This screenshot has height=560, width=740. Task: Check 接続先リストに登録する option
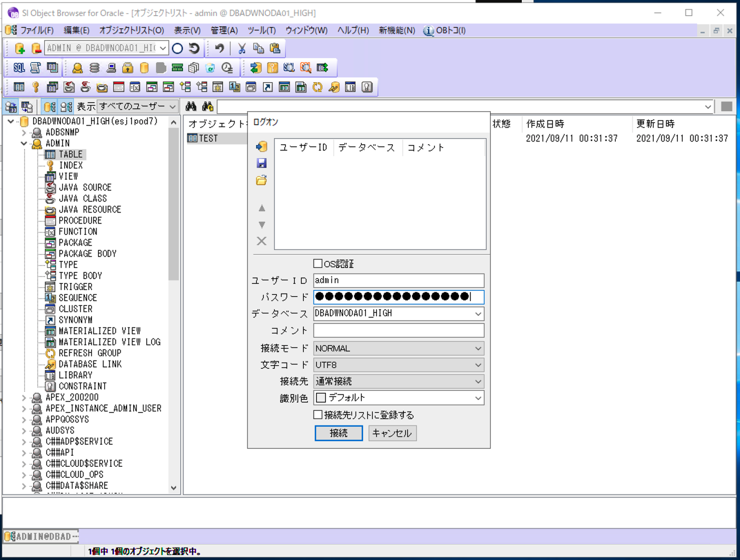[318, 414]
